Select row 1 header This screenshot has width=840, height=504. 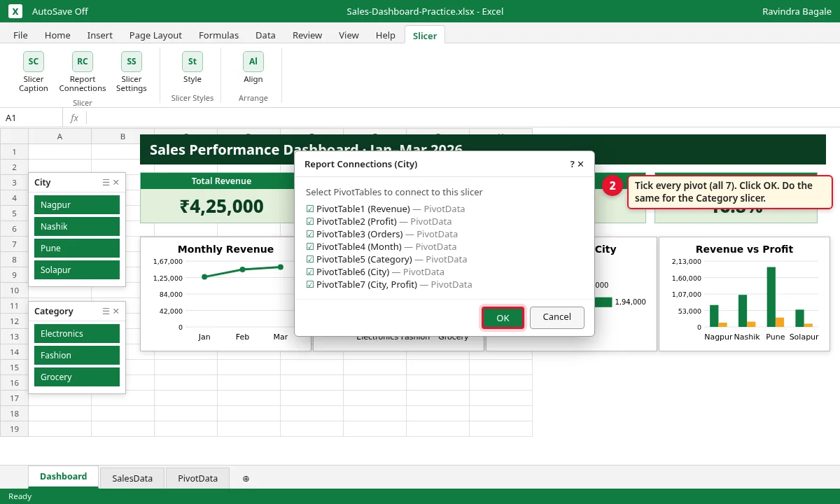14,152
